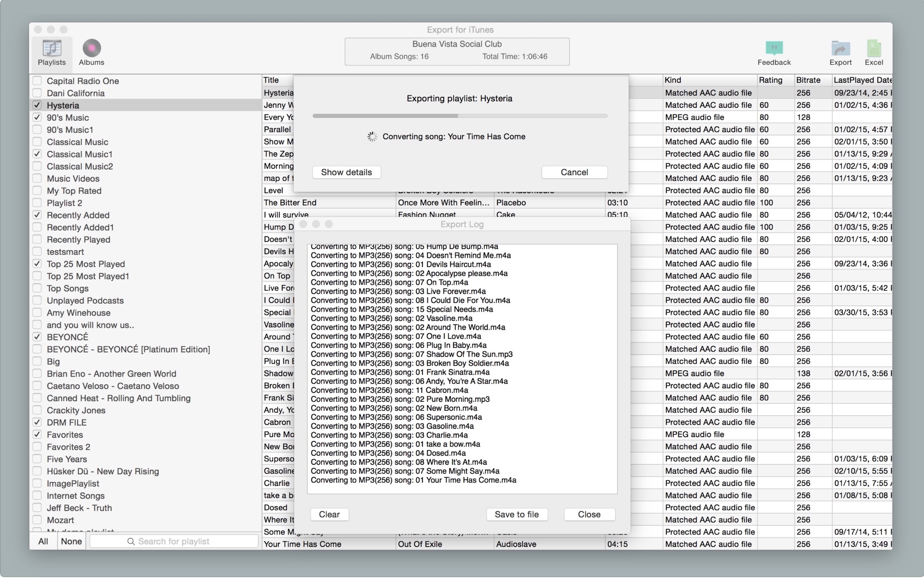Viewport: 924px width, 578px height.
Task: Open the Playlists view icon
Action: 52,48
